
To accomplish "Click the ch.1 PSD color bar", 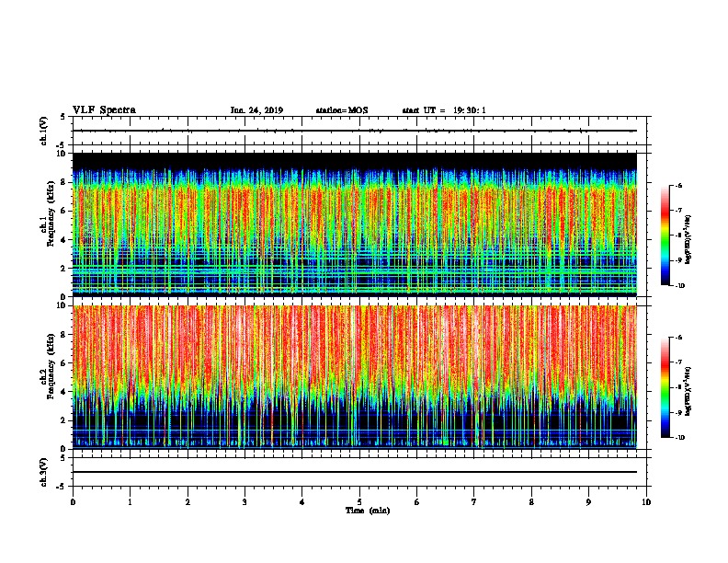I will 665,236.
